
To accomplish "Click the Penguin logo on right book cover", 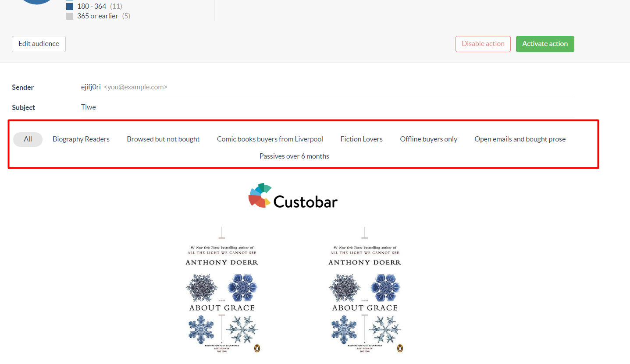I will (399, 348).
